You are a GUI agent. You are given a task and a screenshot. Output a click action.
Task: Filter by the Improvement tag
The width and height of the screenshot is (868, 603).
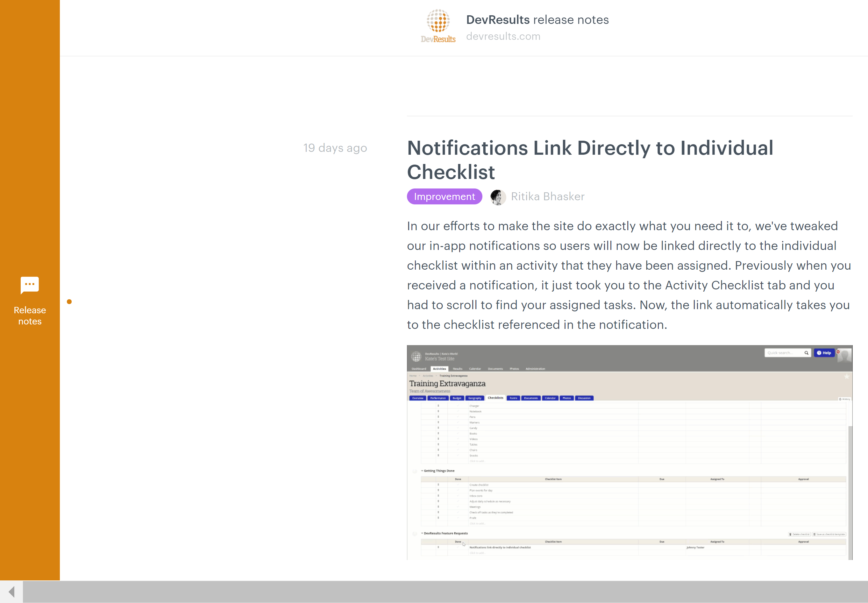445,196
